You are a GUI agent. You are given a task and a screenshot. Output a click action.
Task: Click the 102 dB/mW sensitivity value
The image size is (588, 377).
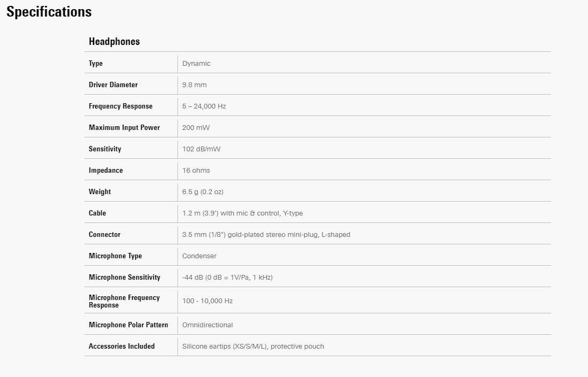point(201,149)
